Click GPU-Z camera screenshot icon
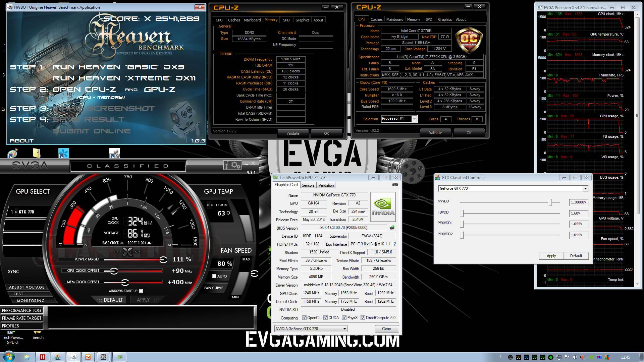 coord(395,185)
